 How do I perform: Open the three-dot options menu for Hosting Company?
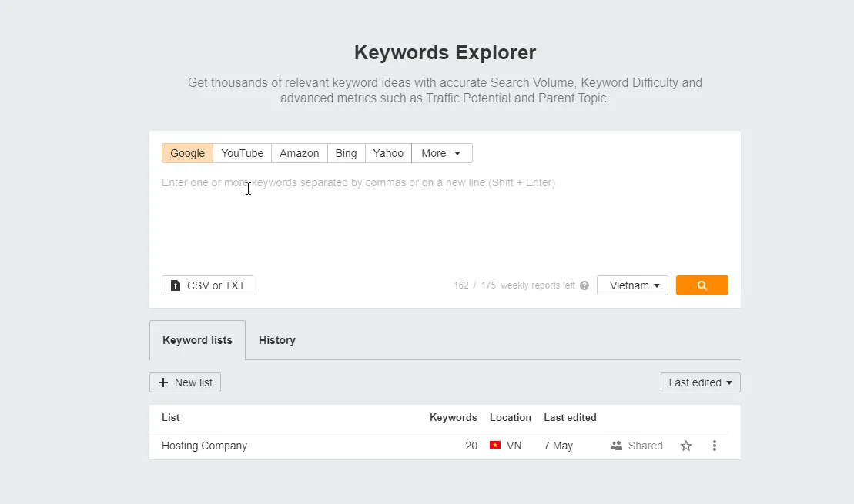point(714,446)
